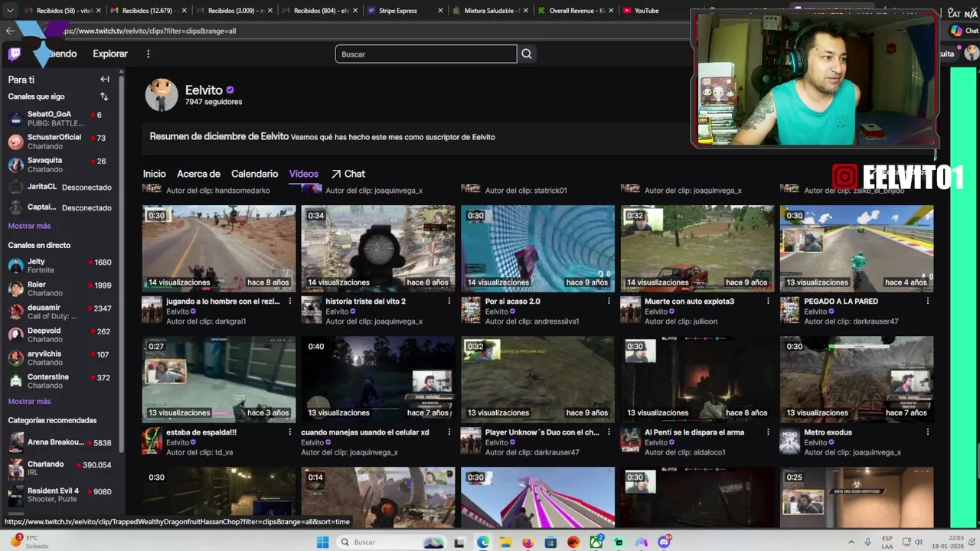980x551 pixels.
Task: Open Eelvito's channel avatar
Action: (x=162, y=95)
